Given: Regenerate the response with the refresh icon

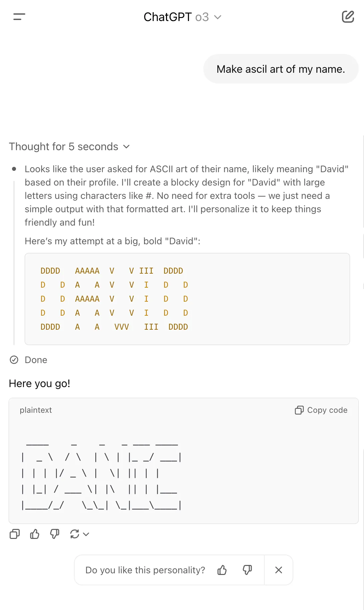Looking at the screenshot, I should pos(75,534).
